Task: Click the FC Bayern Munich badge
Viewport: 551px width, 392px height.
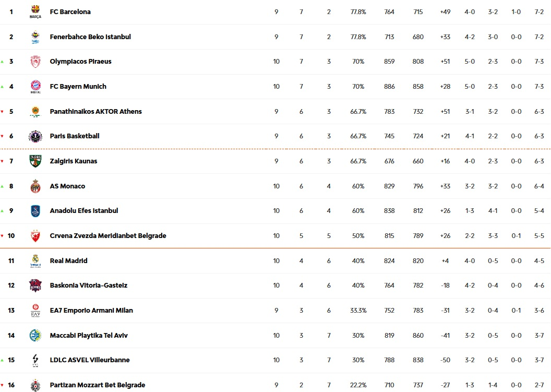Action: click(x=35, y=87)
